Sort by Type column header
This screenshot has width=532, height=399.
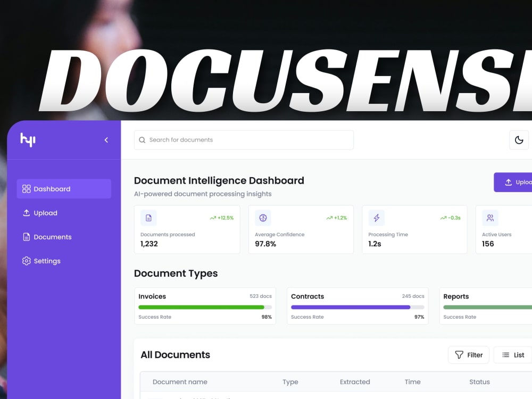pyautogui.click(x=290, y=382)
